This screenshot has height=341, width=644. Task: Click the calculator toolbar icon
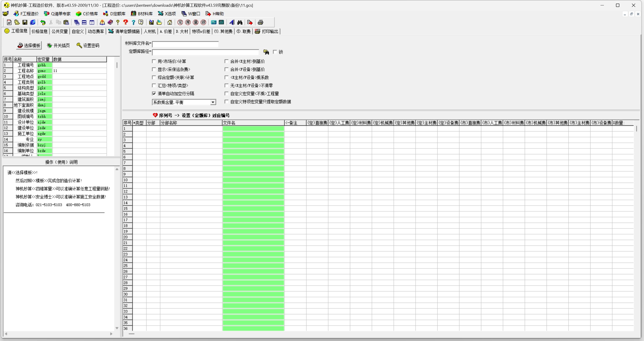221,22
